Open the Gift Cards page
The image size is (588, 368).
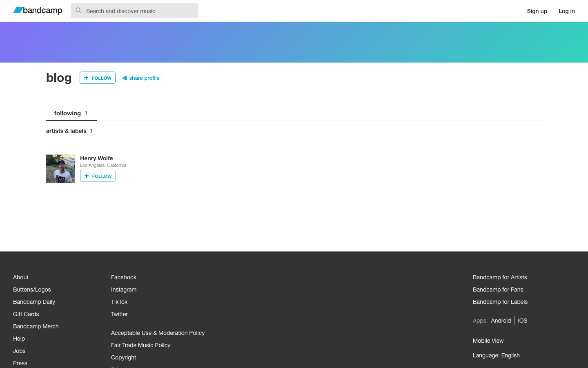coord(26,314)
